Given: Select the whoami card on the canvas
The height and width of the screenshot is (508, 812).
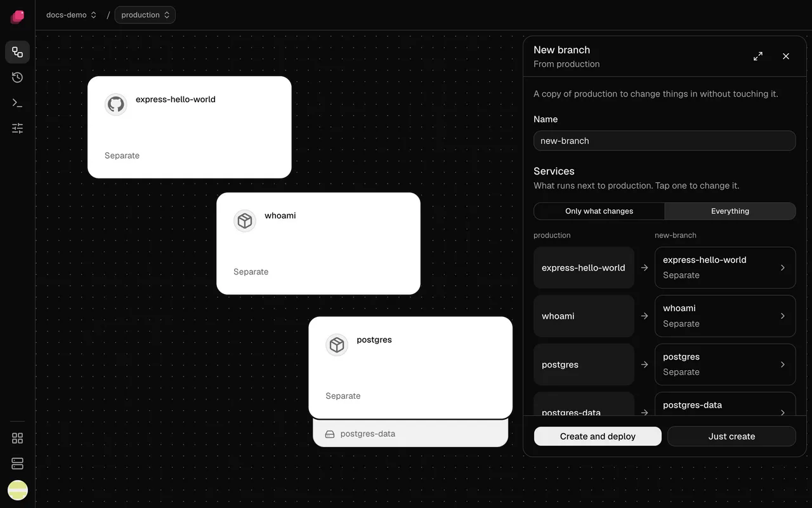Looking at the screenshot, I should tap(318, 243).
